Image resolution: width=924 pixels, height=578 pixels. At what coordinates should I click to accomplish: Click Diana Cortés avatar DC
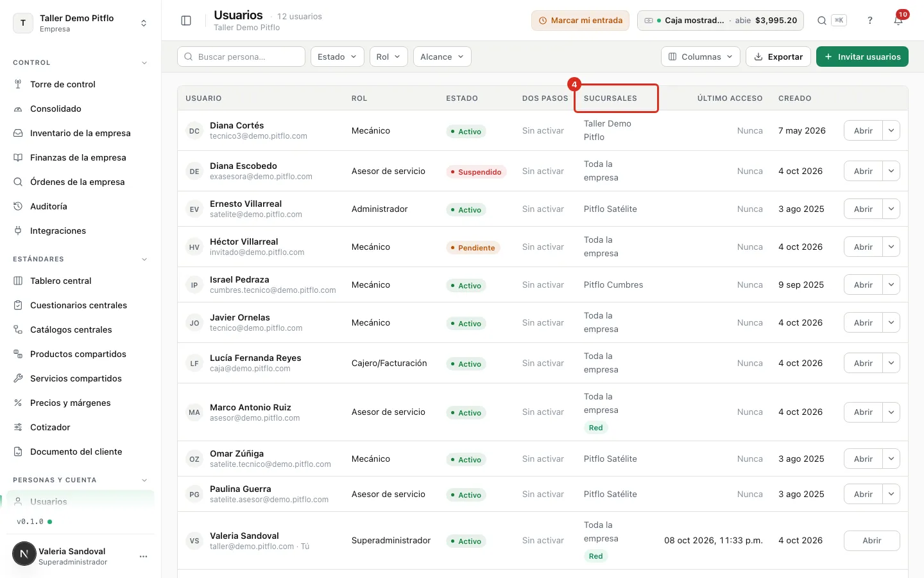coord(194,131)
